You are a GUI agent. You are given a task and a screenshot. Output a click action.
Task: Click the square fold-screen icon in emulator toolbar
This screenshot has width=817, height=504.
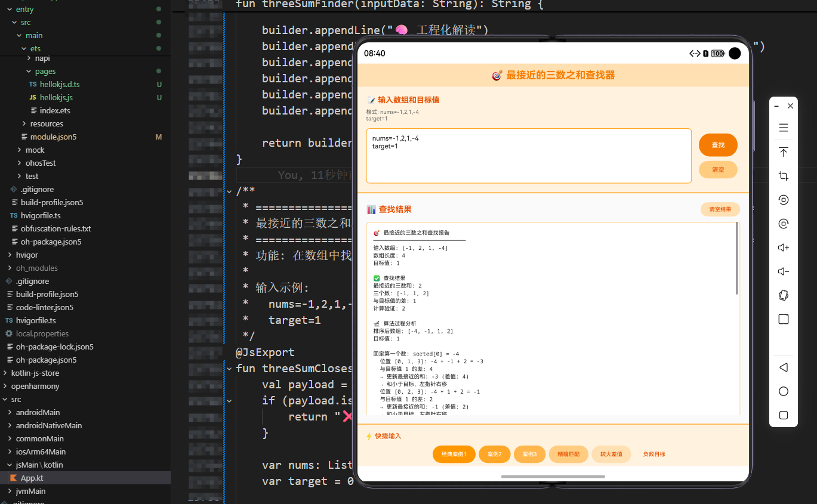[784, 319]
